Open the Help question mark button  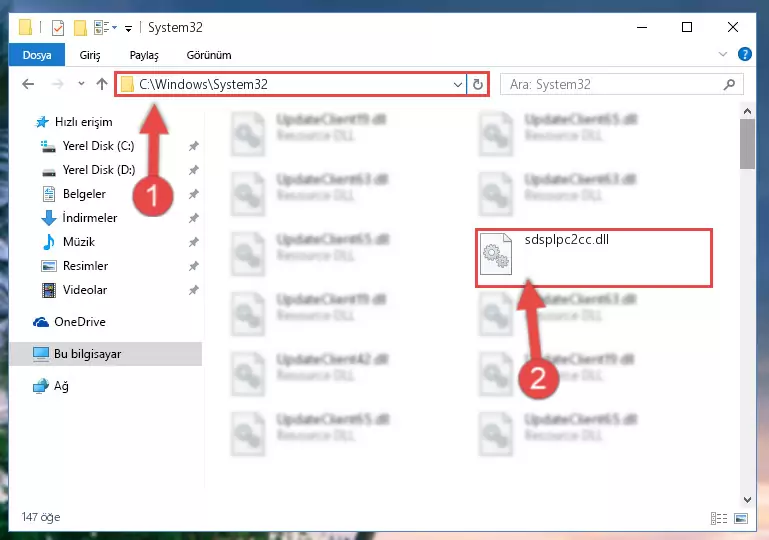click(x=744, y=54)
